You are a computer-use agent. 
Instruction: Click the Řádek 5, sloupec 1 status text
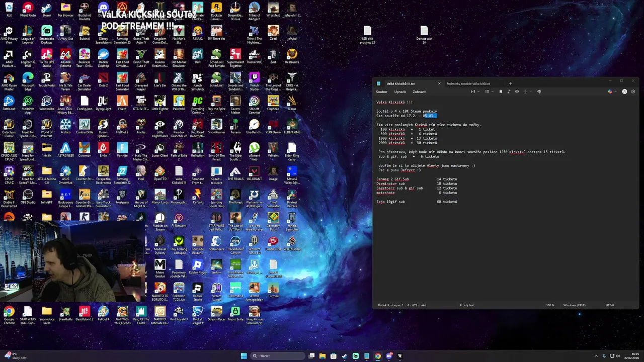(390, 305)
